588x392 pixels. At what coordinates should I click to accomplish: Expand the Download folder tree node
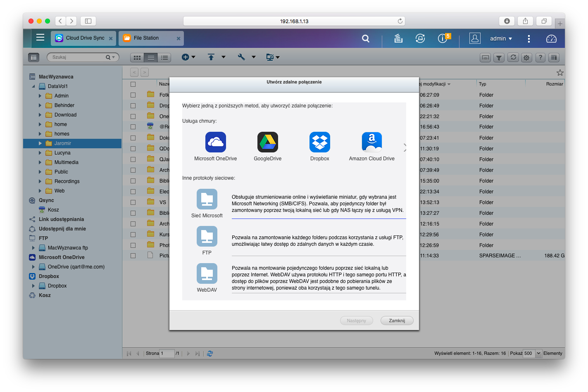[40, 115]
